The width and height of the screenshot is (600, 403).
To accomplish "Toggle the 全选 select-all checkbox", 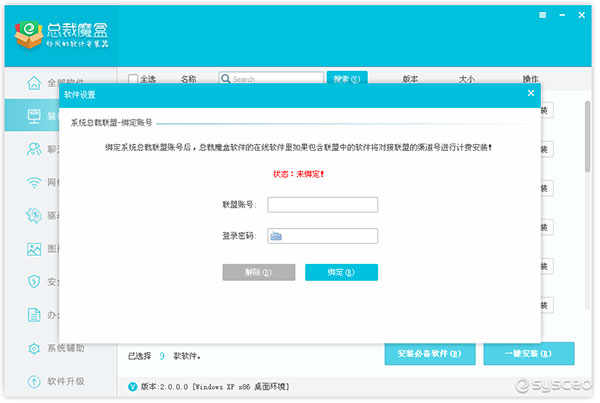I will (x=133, y=79).
